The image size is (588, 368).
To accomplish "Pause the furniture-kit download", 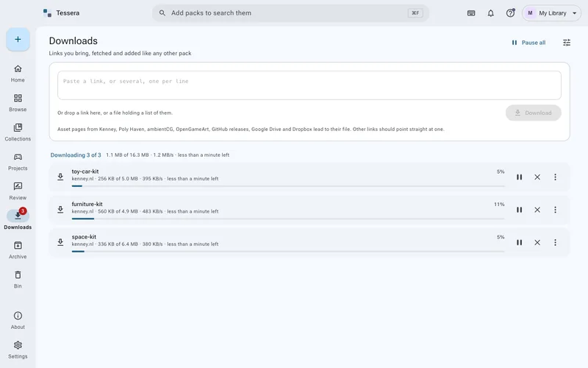I will click(519, 210).
